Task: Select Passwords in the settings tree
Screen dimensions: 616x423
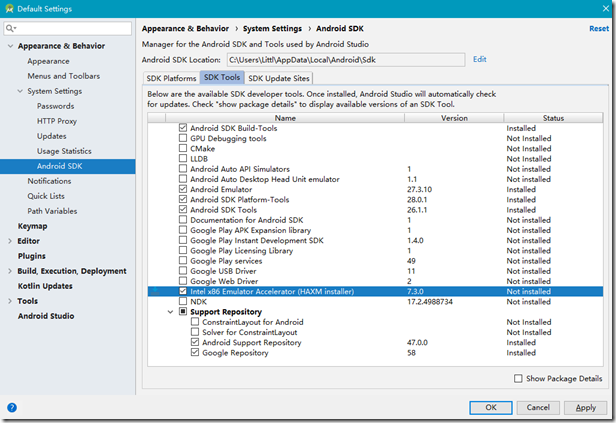Action: point(55,106)
